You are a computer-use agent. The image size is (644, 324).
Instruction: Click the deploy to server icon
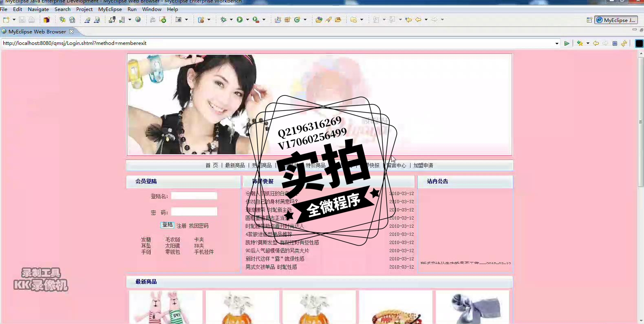[112, 20]
